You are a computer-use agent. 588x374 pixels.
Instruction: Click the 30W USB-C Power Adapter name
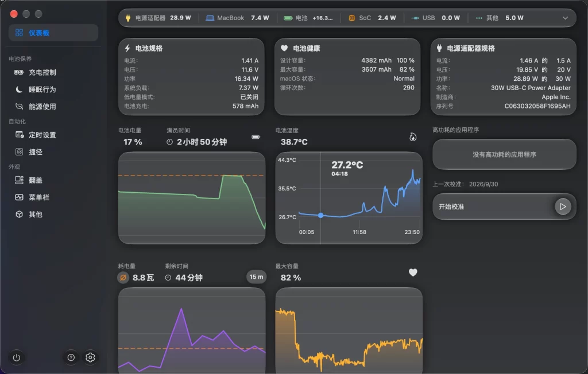531,88
